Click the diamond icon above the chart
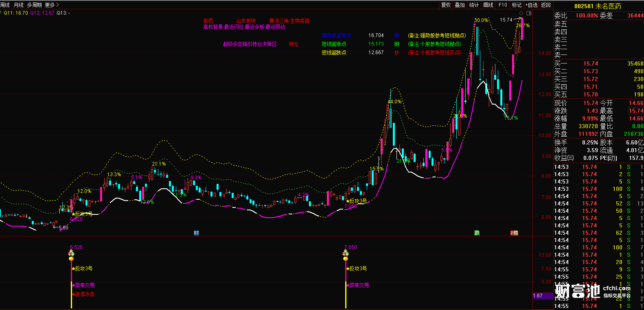644x310 pixels. point(521,13)
